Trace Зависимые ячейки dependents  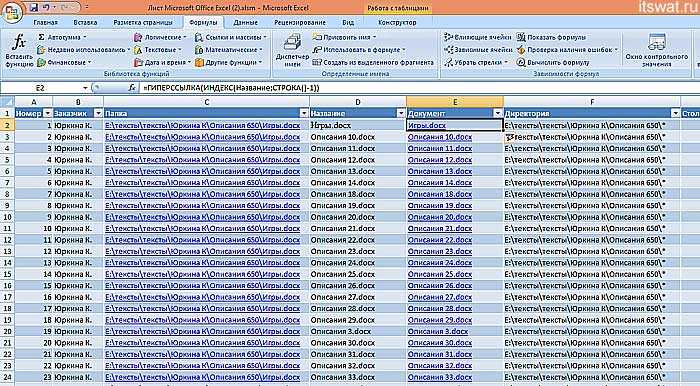(478, 50)
